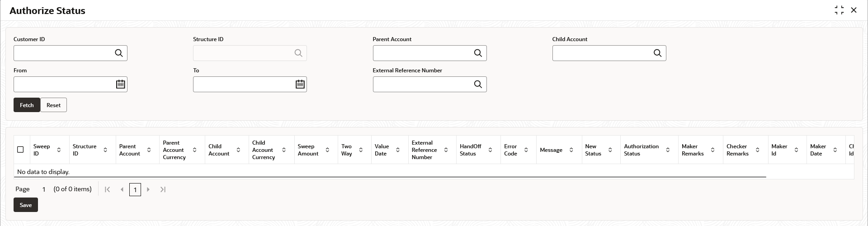
Task: Click the External Reference Number search icon
Action: pyautogui.click(x=478, y=84)
